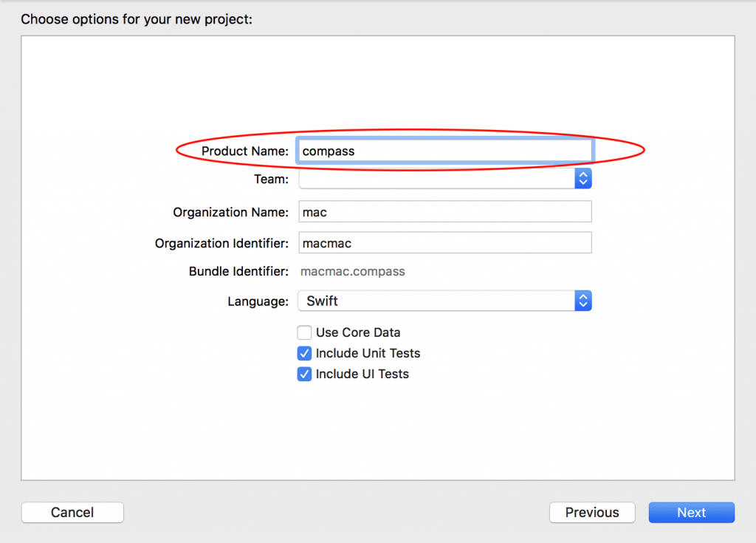Screen dimensions: 756x543
Task: Focus the Organization Identifier field
Action: pyautogui.click(x=445, y=243)
